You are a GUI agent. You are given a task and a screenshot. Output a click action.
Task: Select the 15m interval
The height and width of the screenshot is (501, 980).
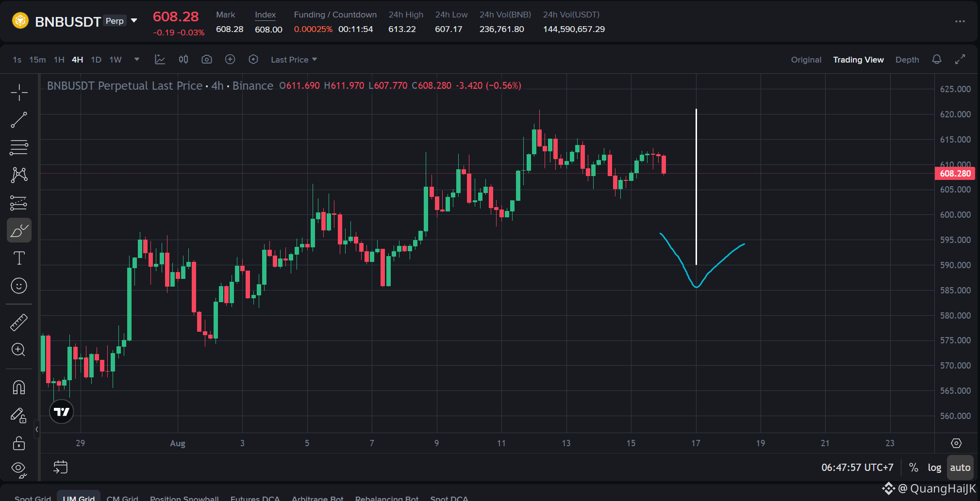(x=37, y=60)
